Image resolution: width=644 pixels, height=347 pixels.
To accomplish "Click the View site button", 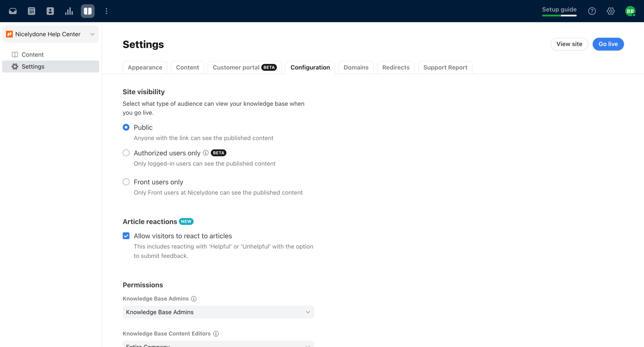I will [569, 44].
